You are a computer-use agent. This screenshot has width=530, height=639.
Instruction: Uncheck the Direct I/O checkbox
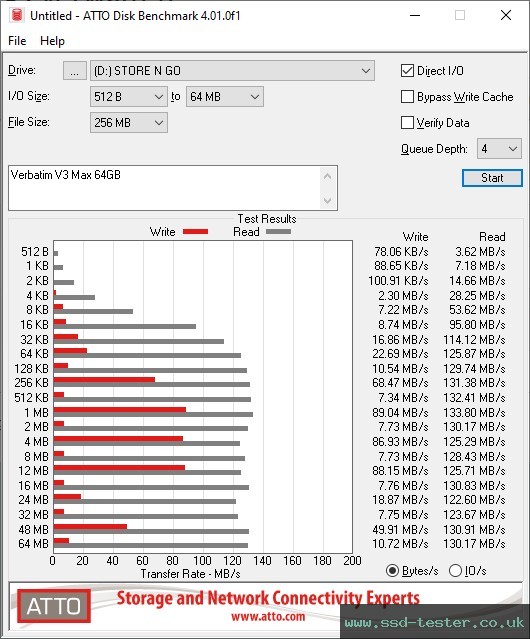point(407,71)
